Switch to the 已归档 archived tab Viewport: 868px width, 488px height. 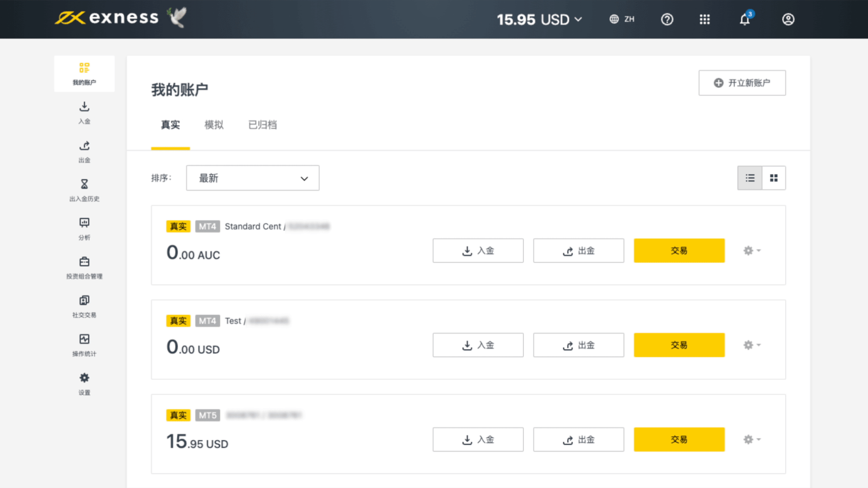(x=262, y=125)
